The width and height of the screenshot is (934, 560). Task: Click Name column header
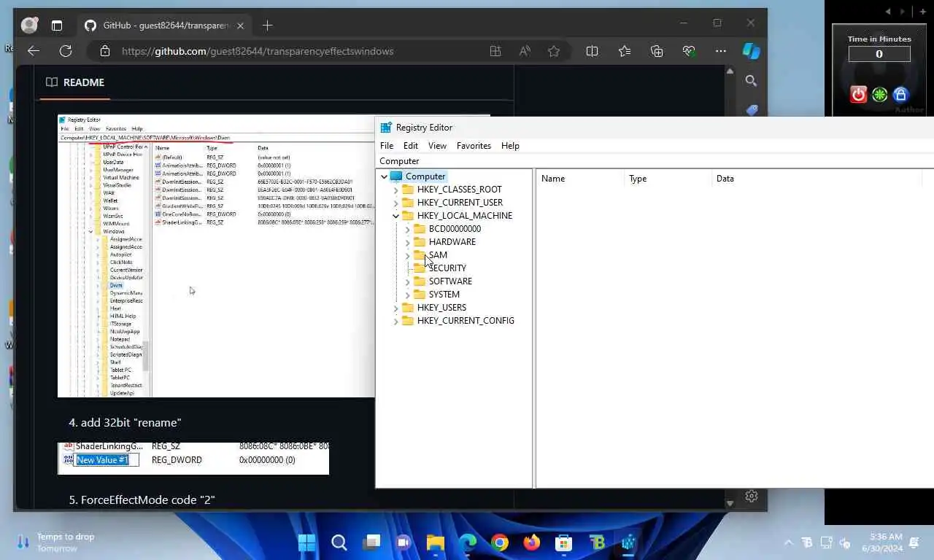click(x=580, y=179)
